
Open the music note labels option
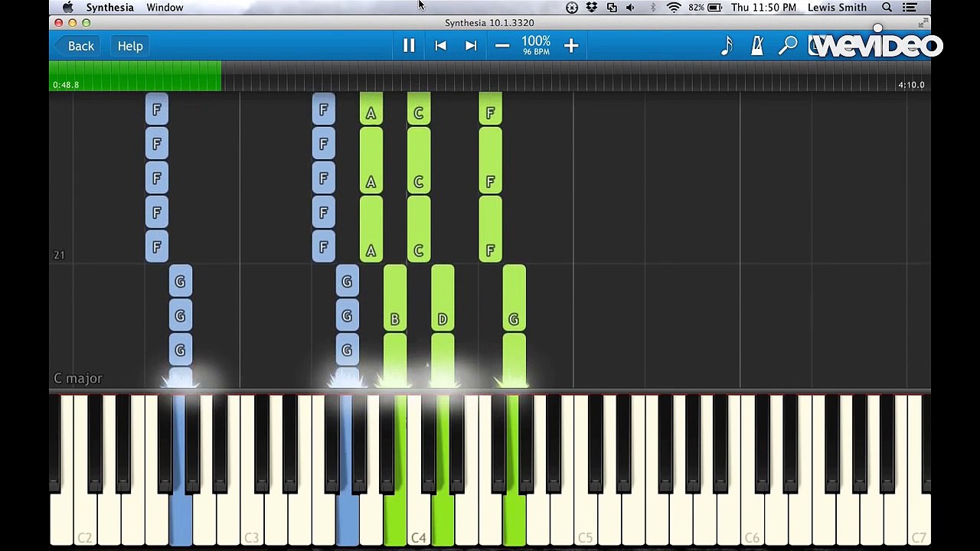tap(727, 46)
